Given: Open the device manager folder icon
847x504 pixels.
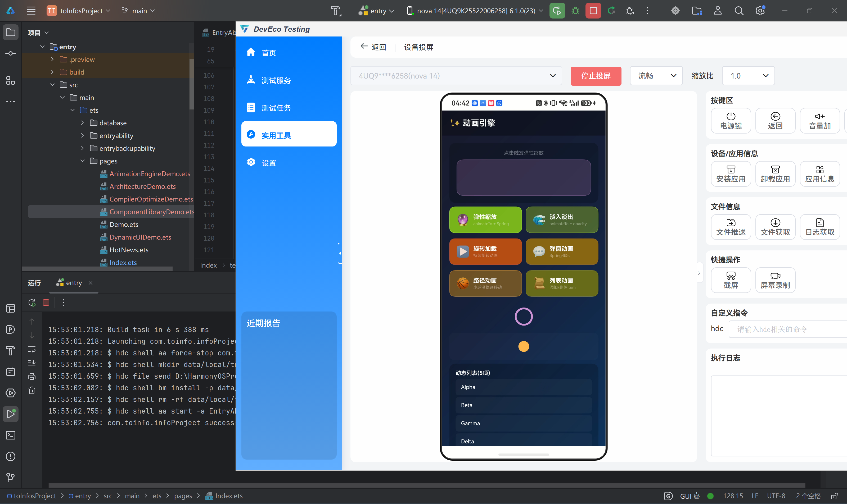Looking at the screenshot, I should pyautogui.click(x=696, y=11).
